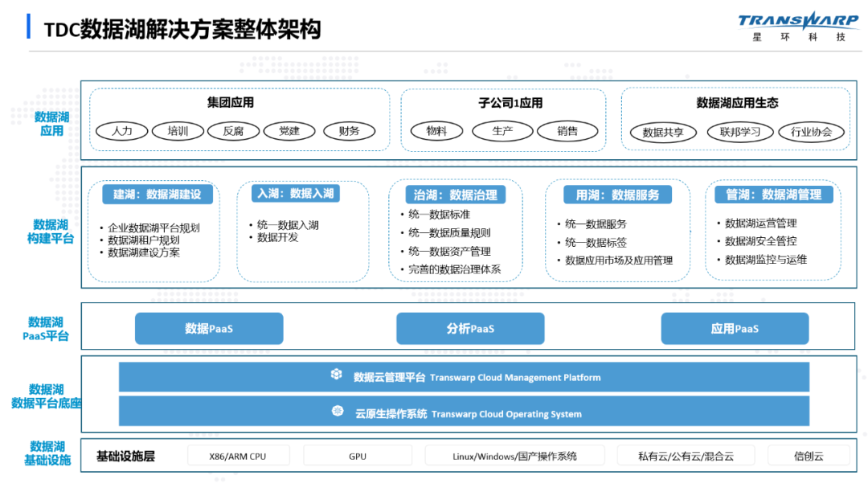
Task: Select the 联邦学习 oval
Action: [x=740, y=133]
